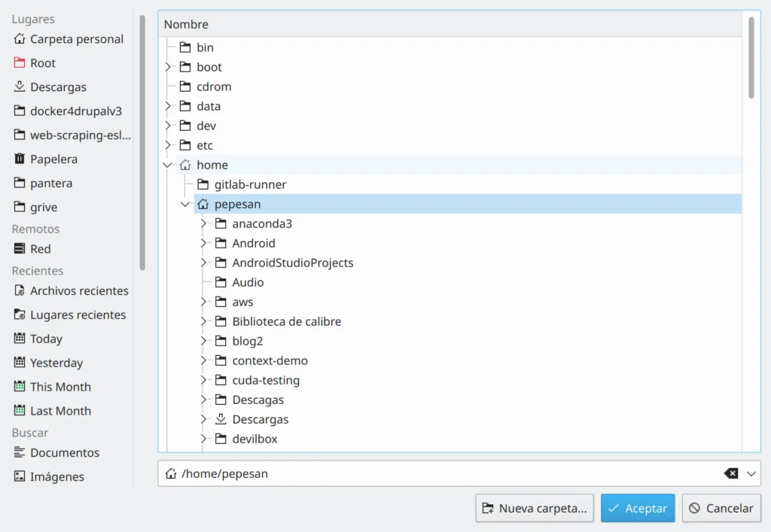Click the Red network icon
Viewport: 771px width, 532px height.
[x=20, y=249]
